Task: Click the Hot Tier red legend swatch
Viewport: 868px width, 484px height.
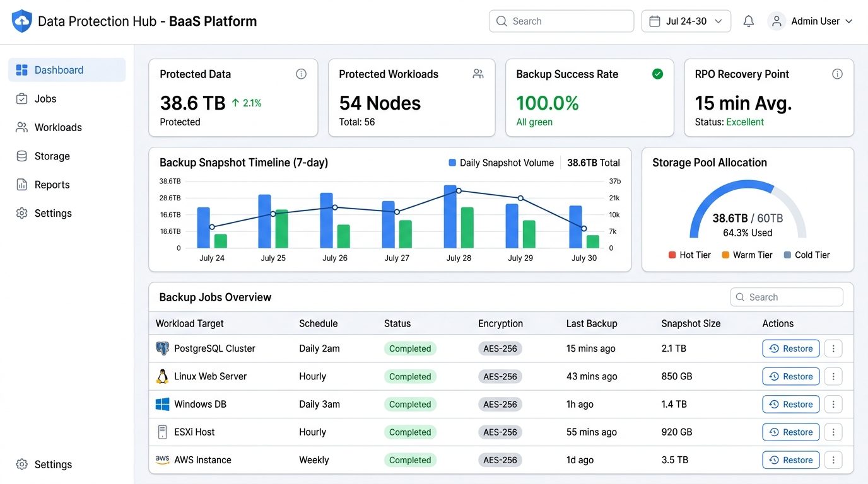Action: [672, 255]
